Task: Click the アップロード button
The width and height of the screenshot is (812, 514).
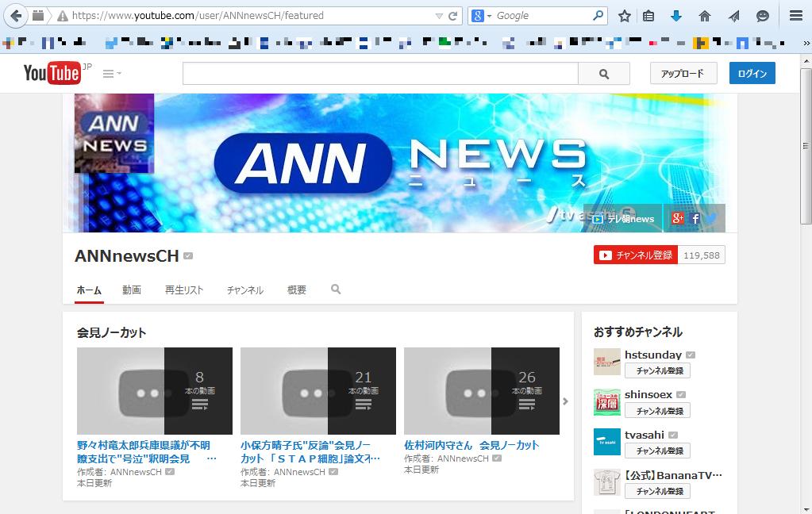Action: click(683, 74)
